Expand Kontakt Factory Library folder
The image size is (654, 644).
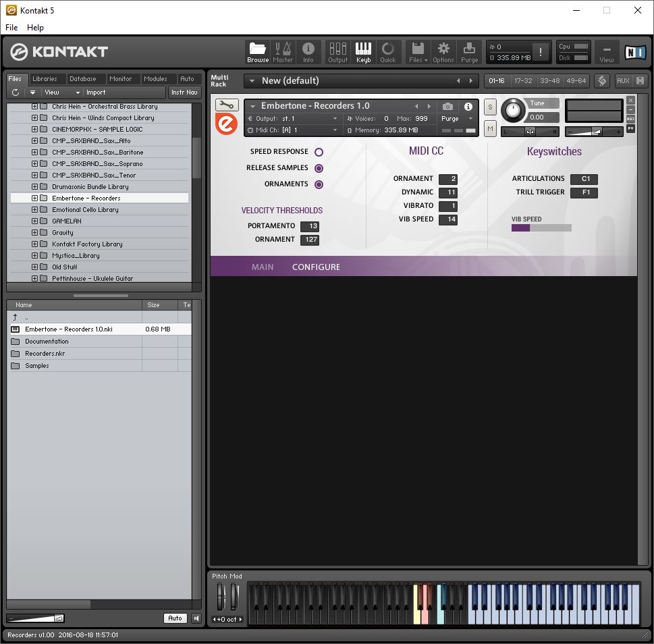point(34,244)
